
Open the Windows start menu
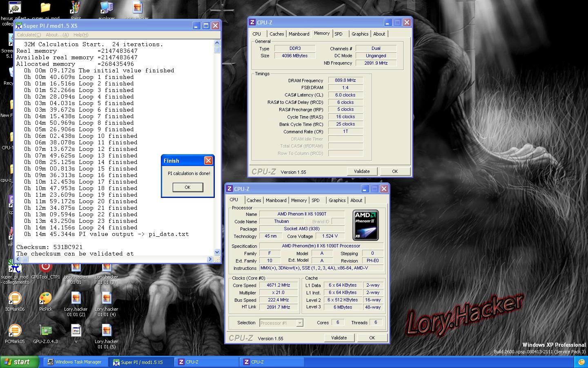(x=20, y=362)
